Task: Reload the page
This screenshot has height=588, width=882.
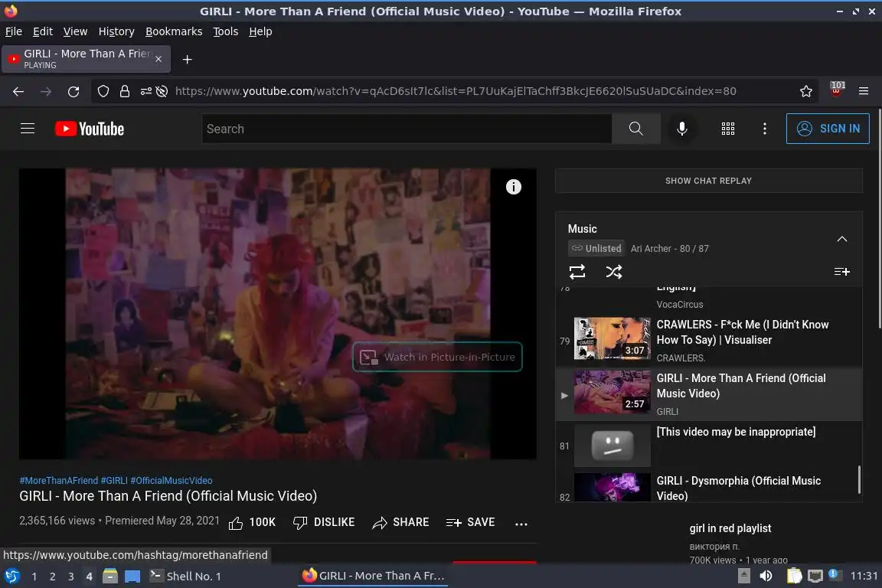Action: coord(73,91)
